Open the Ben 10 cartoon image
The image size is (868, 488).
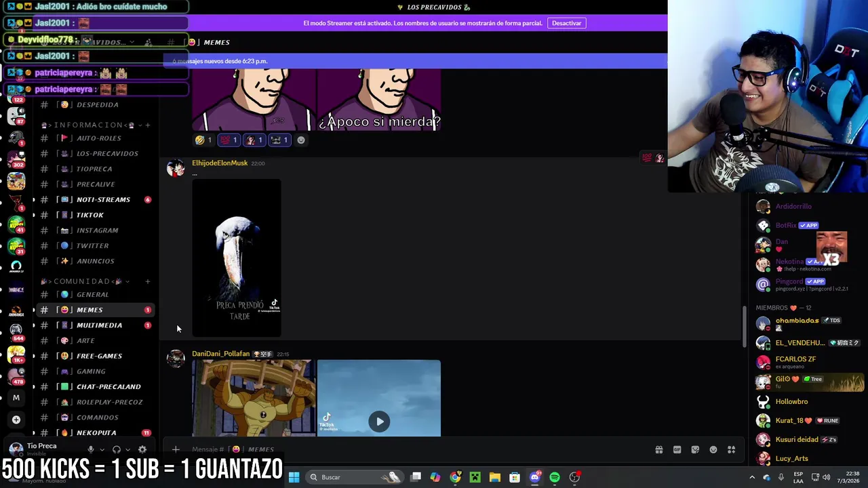click(x=254, y=398)
